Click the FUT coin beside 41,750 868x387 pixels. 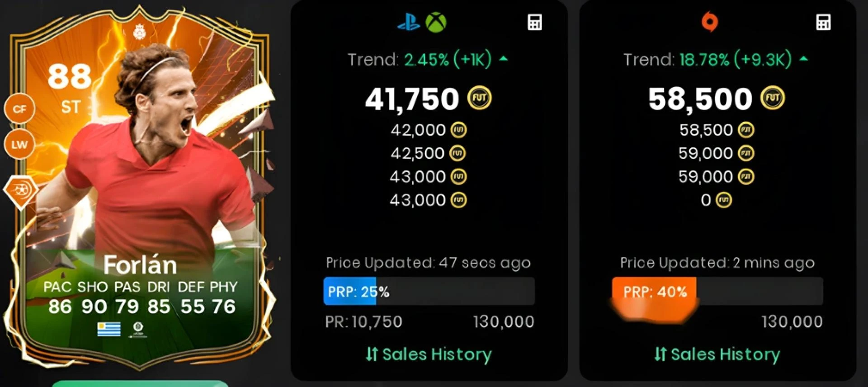pos(479,98)
